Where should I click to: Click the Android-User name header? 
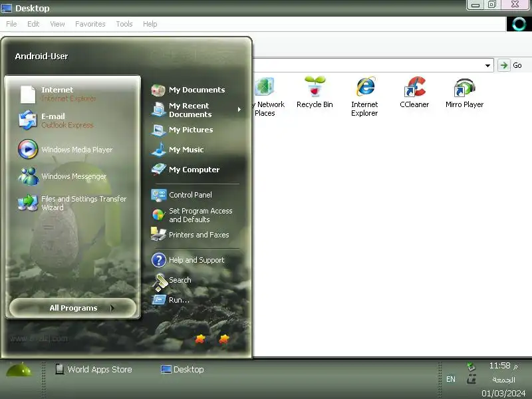click(x=41, y=57)
